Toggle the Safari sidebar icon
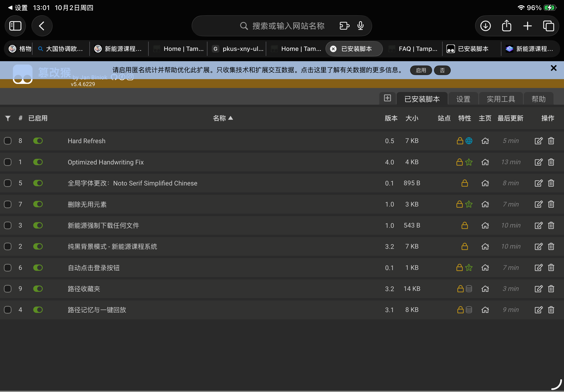 coord(15,26)
